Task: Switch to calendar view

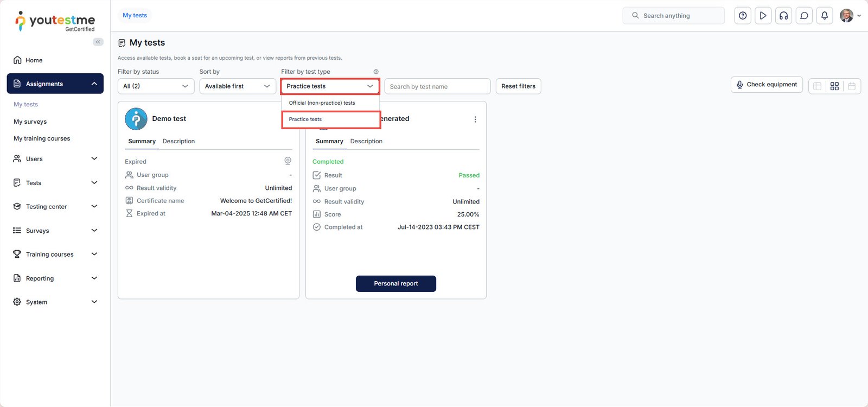Action: pyautogui.click(x=852, y=86)
